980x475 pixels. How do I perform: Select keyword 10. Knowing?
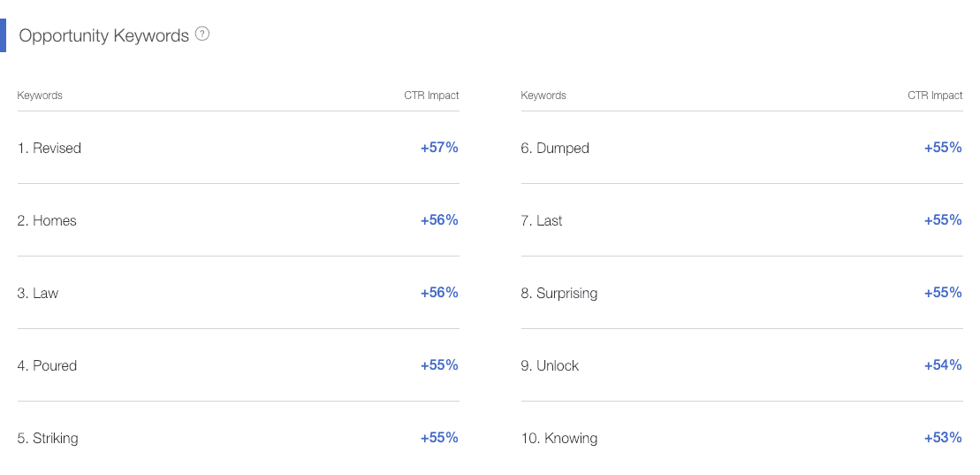point(558,439)
